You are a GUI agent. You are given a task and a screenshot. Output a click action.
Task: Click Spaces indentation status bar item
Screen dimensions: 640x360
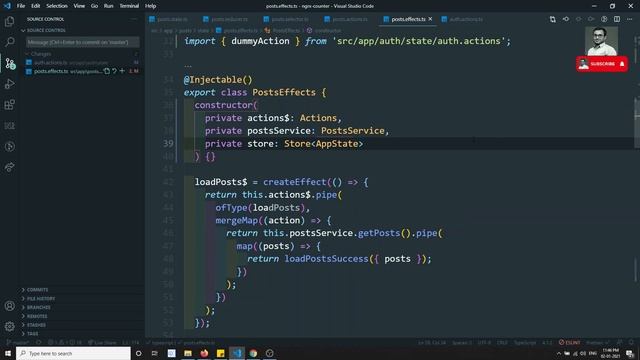tap(462, 342)
